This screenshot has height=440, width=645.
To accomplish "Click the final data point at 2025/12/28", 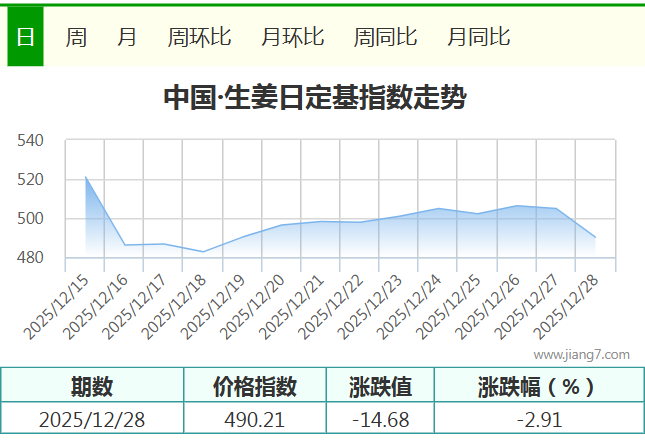I will click(595, 237).
